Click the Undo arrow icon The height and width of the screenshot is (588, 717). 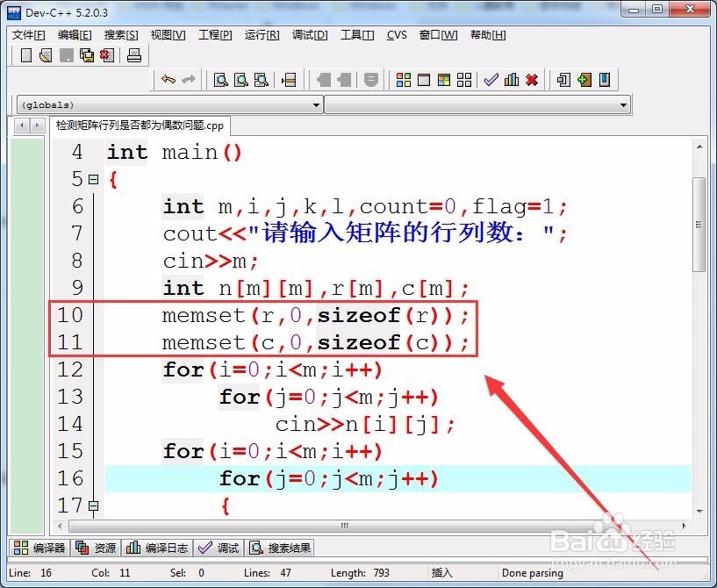168,80
